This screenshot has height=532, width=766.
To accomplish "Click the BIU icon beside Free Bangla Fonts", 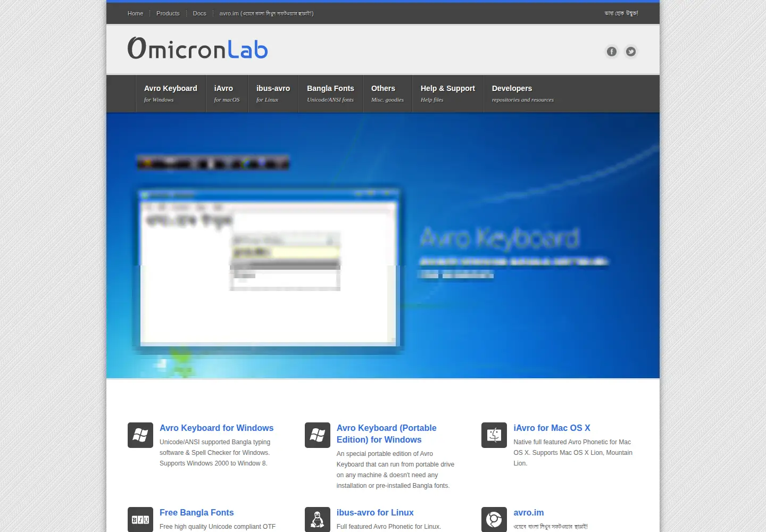I will tap(140, 519).
